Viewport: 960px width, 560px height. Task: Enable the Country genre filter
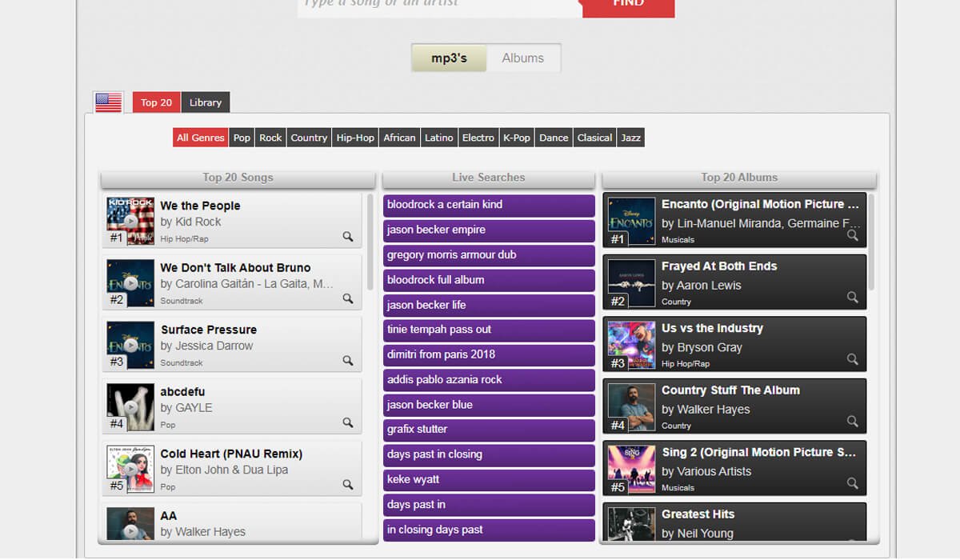pos(309,137)
